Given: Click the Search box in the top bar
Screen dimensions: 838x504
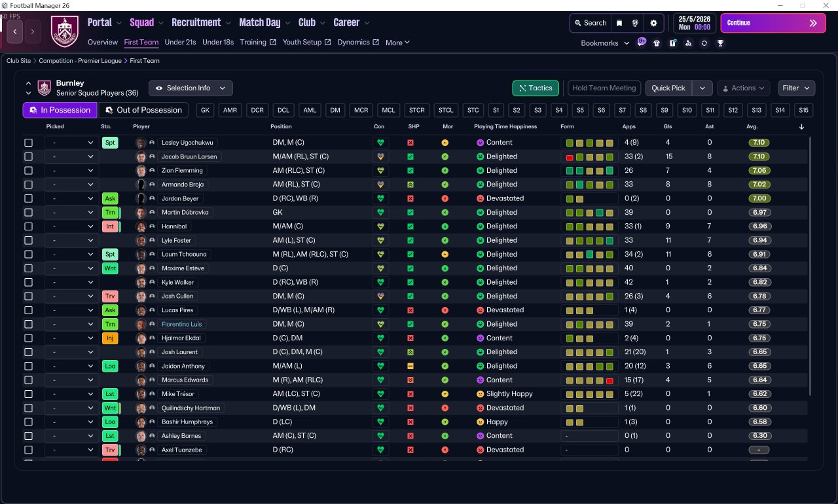Looking at the screenshot, I should [591, 23].
